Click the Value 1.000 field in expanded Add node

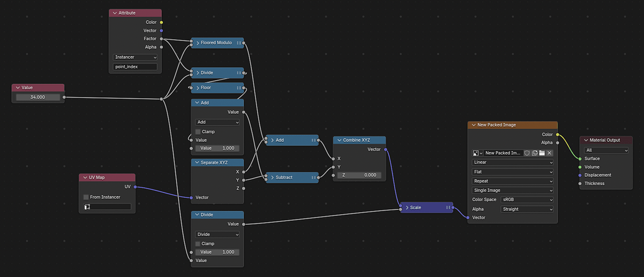[x=217, y=148]
